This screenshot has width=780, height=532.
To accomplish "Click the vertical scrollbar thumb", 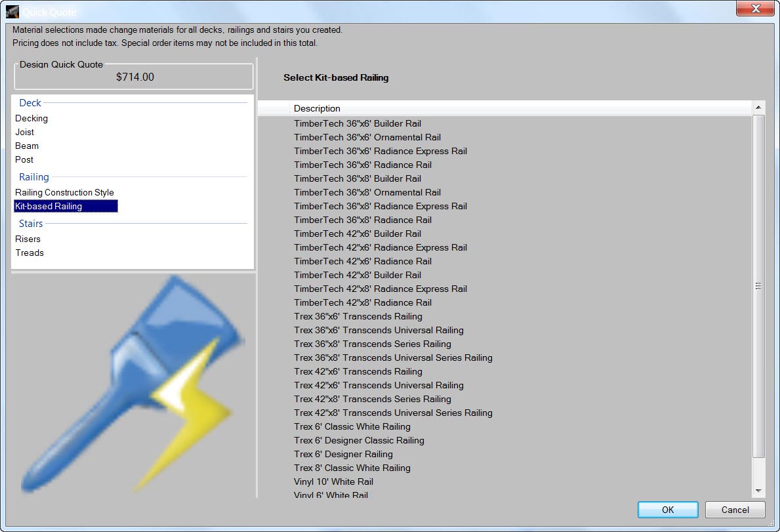I will [758, 287].
